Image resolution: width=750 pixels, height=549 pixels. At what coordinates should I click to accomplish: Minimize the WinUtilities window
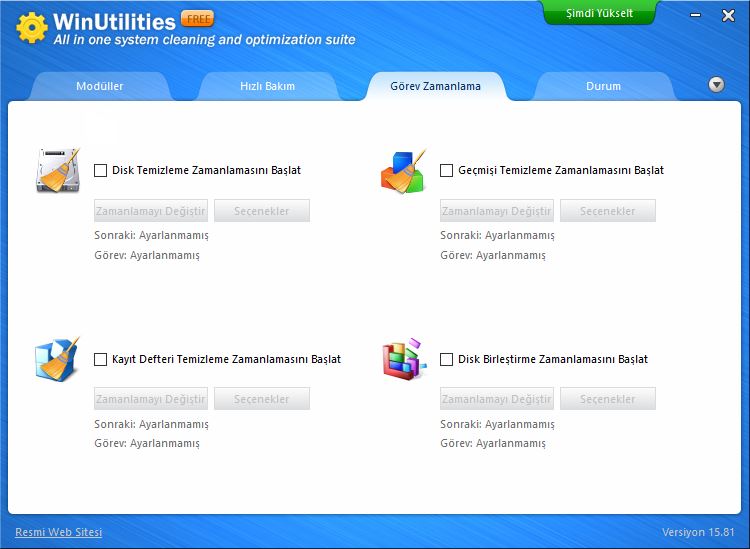695,15
